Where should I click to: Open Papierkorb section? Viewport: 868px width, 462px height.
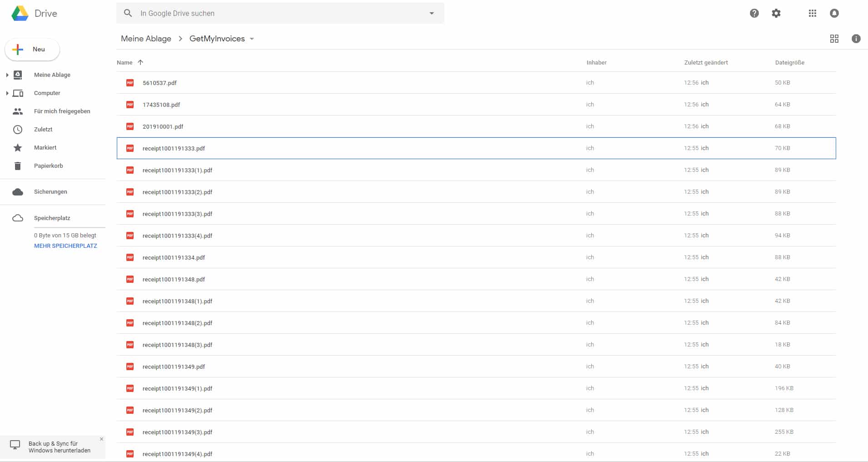(49, 166)
